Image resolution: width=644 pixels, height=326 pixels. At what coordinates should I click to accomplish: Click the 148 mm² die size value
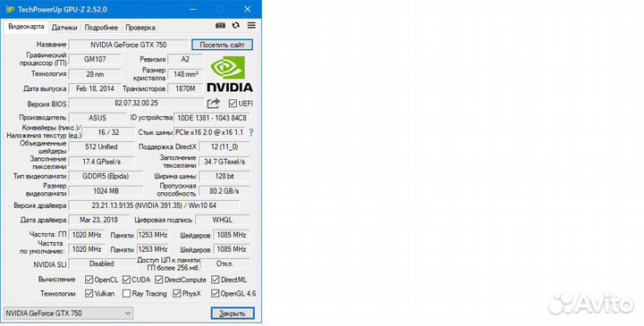(x=185, y=74)
